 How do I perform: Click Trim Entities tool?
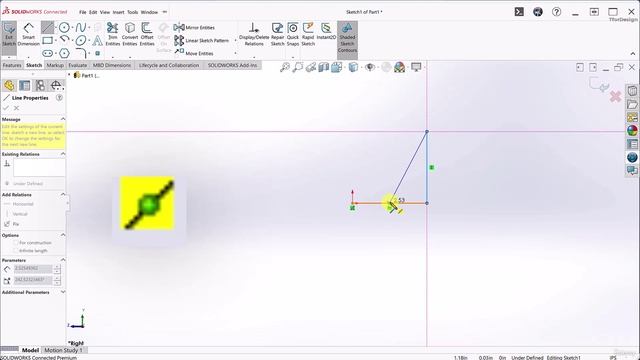click(x=113, y=34)
